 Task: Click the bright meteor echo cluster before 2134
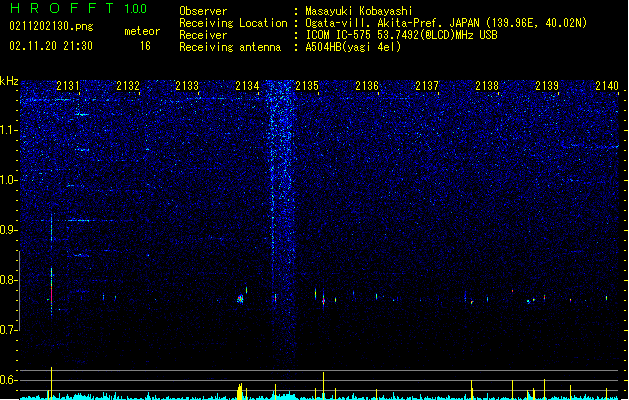pos(240,299)
